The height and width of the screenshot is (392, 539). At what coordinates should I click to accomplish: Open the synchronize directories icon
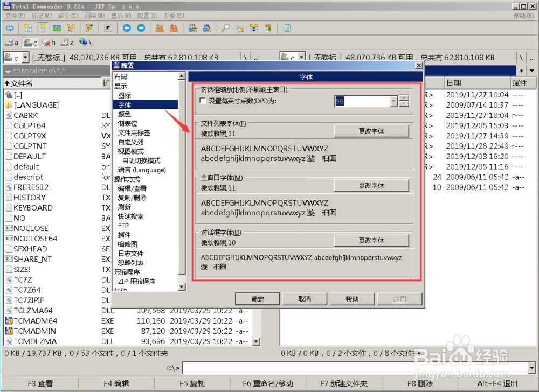pos(254,28)
